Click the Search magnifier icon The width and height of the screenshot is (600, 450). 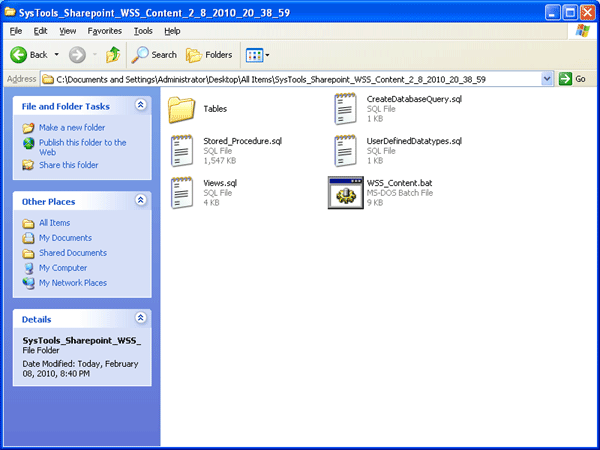(x=140, y=55)
